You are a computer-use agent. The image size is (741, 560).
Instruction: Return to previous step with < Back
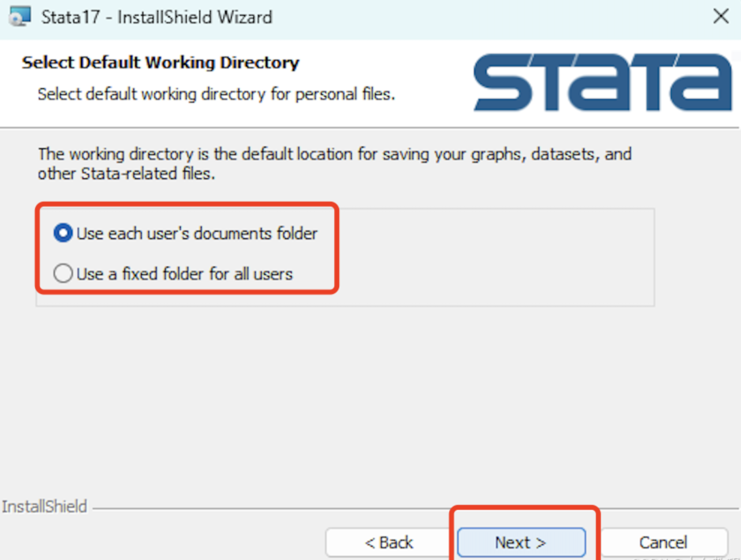pos(389,542)
